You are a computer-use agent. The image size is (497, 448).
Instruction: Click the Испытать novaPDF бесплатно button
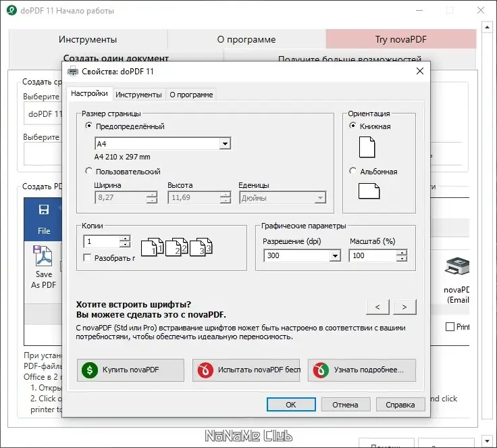pos(246,370)
